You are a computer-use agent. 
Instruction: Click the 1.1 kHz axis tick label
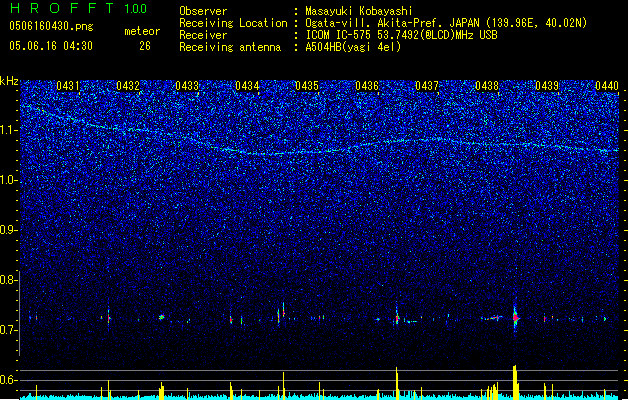pyautogui.click(x=9, y=130)
